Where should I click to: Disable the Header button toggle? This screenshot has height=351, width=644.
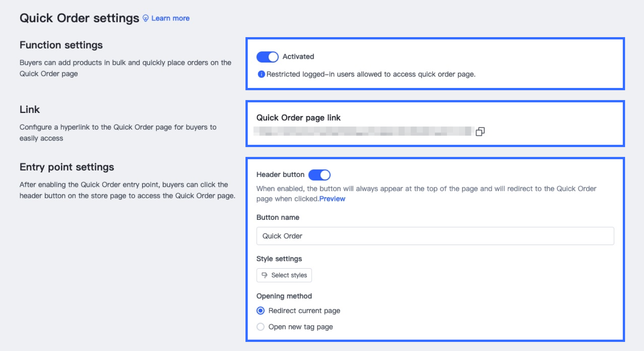319,175
